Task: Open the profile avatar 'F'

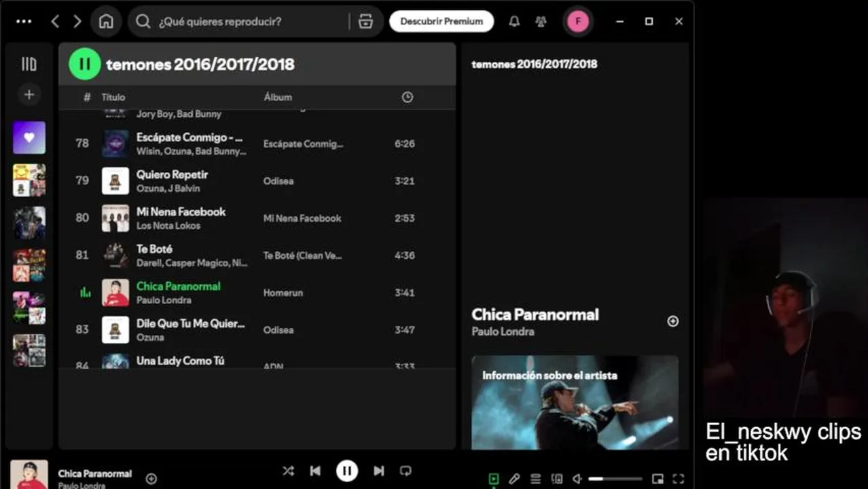Action: (578, 21)
